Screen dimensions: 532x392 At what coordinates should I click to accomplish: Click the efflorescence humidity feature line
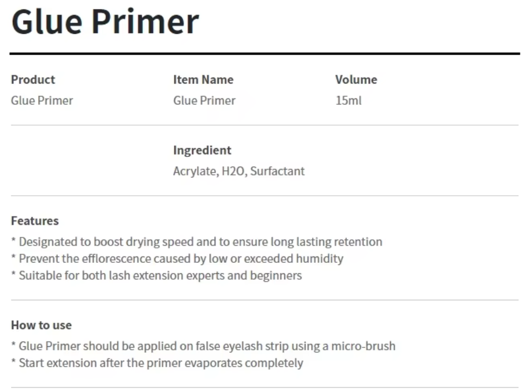click(178, 259)
